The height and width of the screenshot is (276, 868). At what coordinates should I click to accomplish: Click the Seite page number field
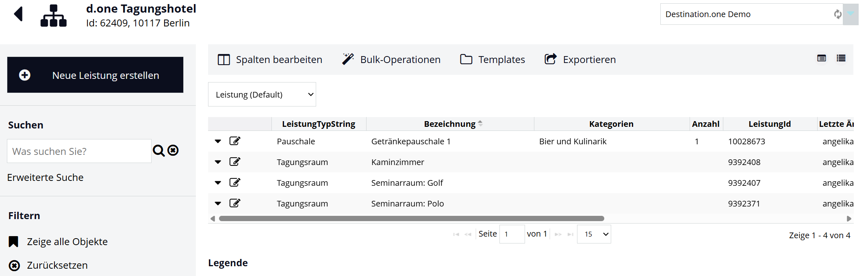coord(512,234)
